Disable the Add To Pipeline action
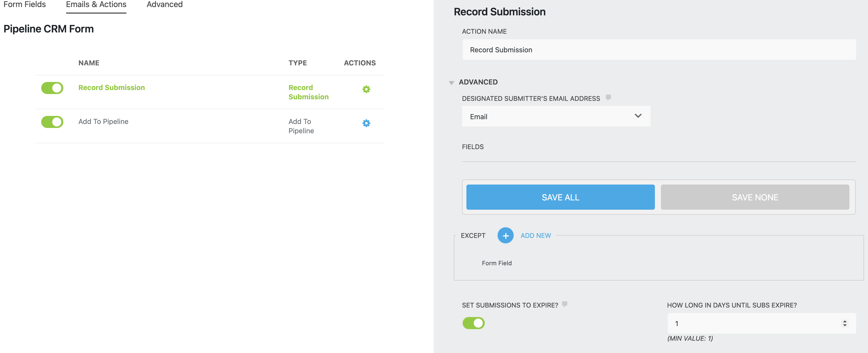The width and height of the screenshot is (868, 353). click(52, 122)
